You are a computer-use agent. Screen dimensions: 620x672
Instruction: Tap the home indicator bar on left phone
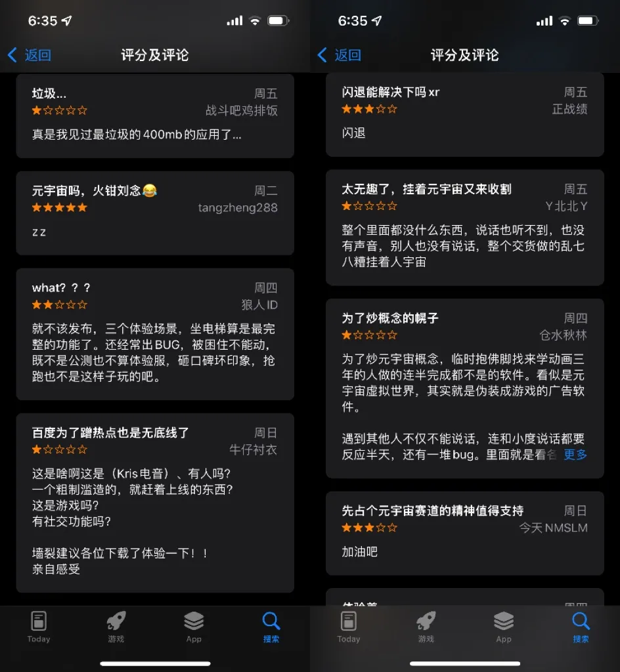[155, 663]
